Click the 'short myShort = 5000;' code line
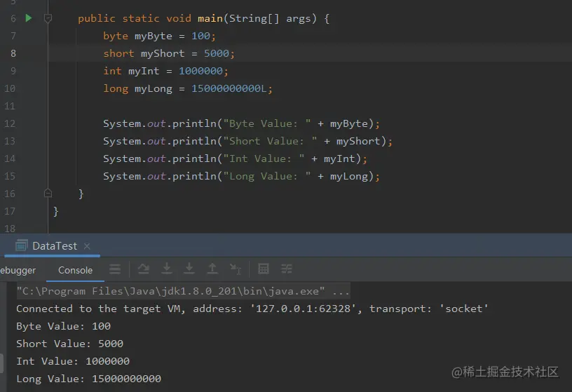This screenshot has height=392, width=572. coord(169,53)
